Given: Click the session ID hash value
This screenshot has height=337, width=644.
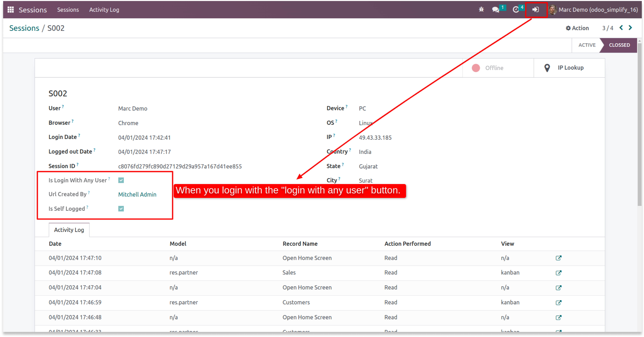Looking at the screenshot, I should coord(180,166).
